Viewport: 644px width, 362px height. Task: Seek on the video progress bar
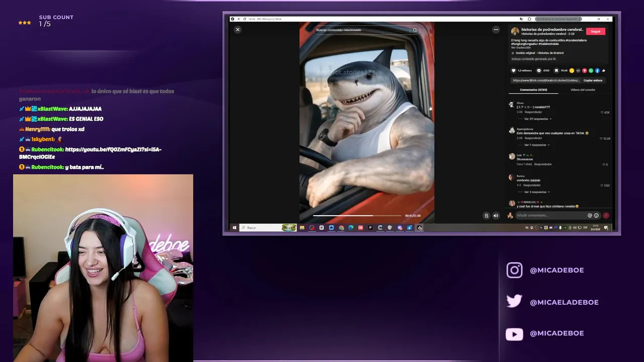(x=357, y=216)
